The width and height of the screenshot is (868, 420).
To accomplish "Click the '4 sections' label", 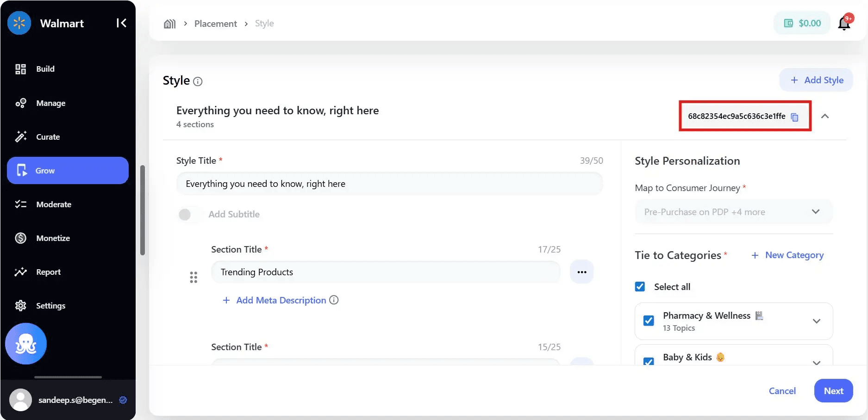I will coord(195,124).
